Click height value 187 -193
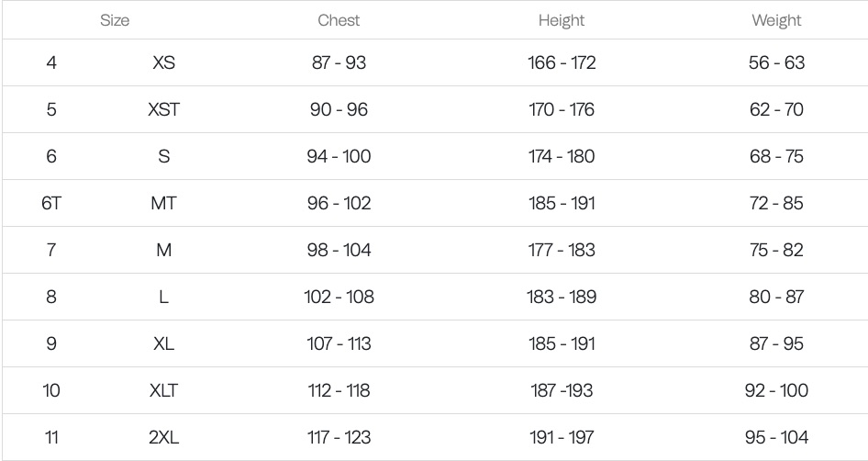 tap(562, 390)
